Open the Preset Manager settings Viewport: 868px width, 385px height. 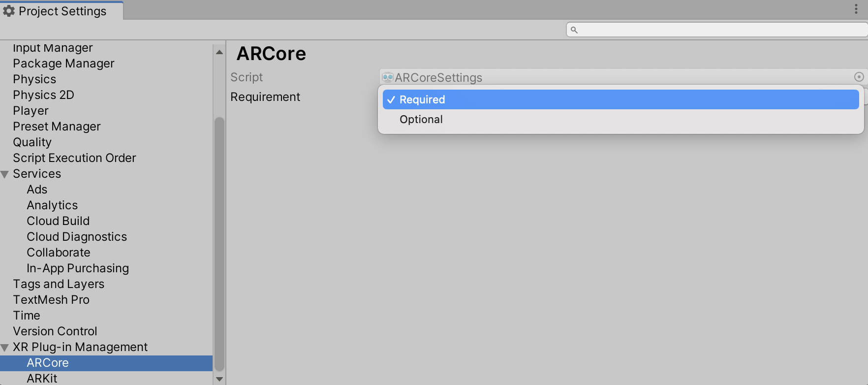pos(56,126)
